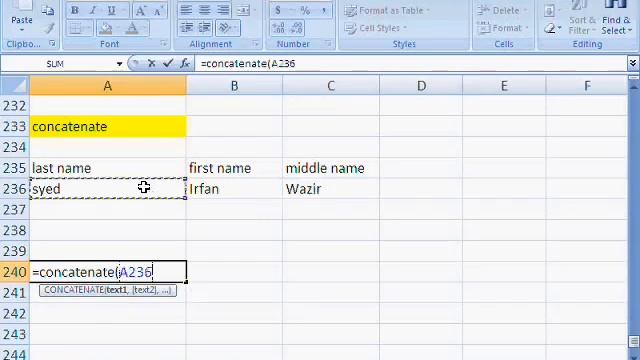
Task: Click the Fill down icon in Editing
Action: coord(549,11)
